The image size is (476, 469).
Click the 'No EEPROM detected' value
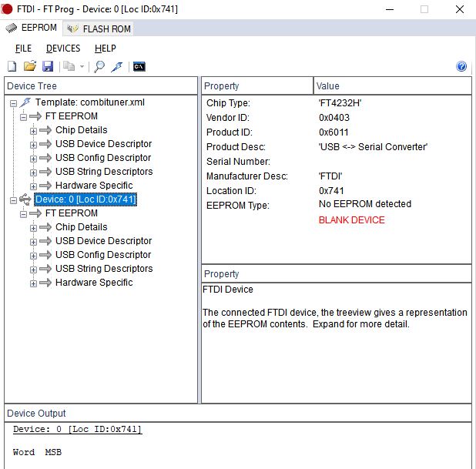pos(365,204)
